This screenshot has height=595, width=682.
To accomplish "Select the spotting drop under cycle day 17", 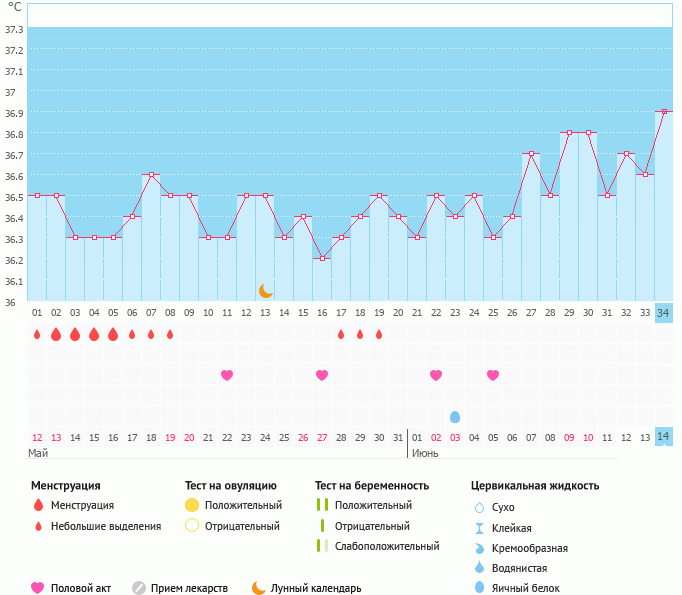I will [x=341, y=334].
